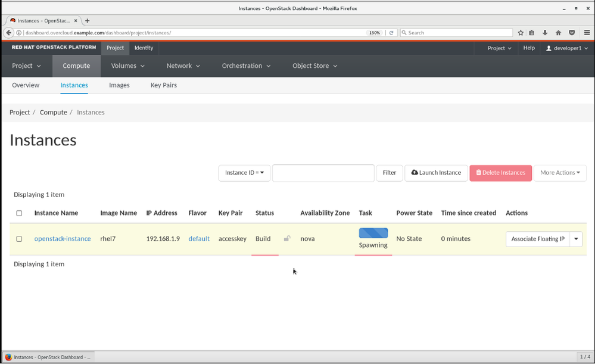Screen dimensions: 595x364
Task: Open the Pocket shield icon in toolbar
Action: coord(572,33)
